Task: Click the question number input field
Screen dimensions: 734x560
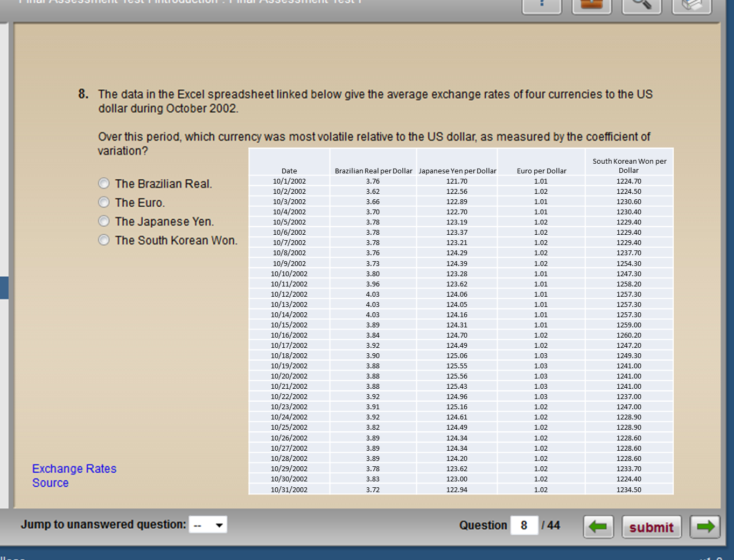Action: 523,525
